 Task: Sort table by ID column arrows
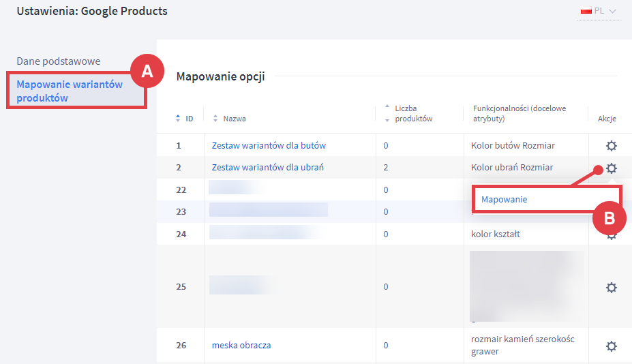pyautogui.click(x=179, y=119)
